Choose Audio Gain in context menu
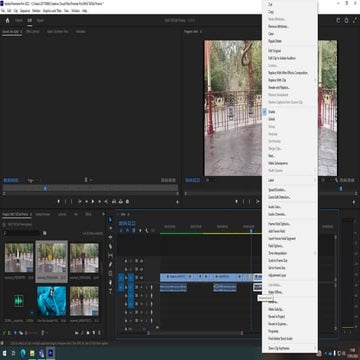Viewport: 360px width, 360px height. (275, 207)
